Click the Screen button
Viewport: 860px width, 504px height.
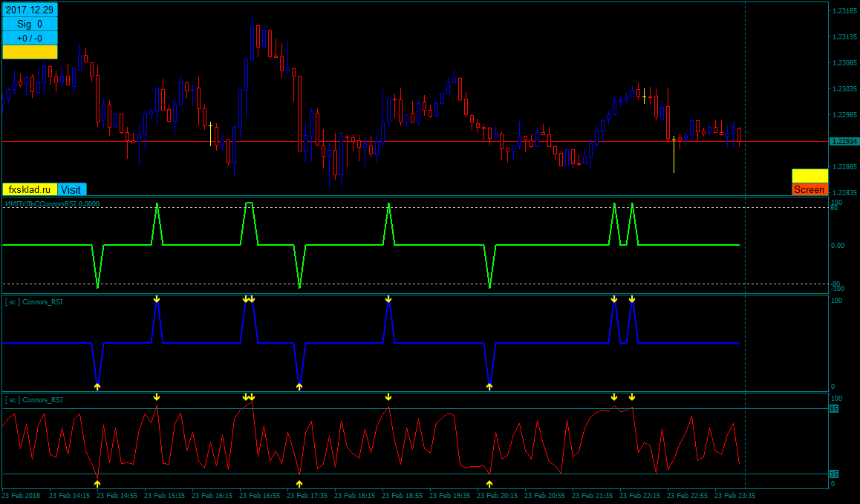(809, 189)
